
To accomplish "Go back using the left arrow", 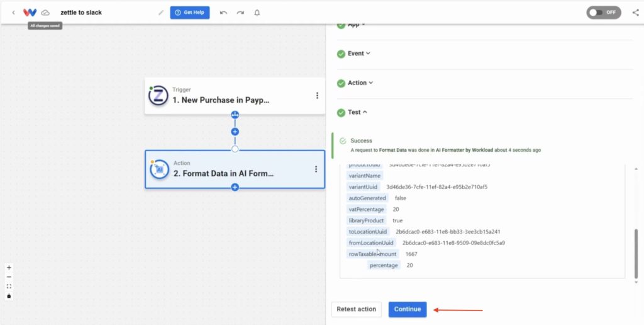I will pyautogui.click(x=14, y=13).
